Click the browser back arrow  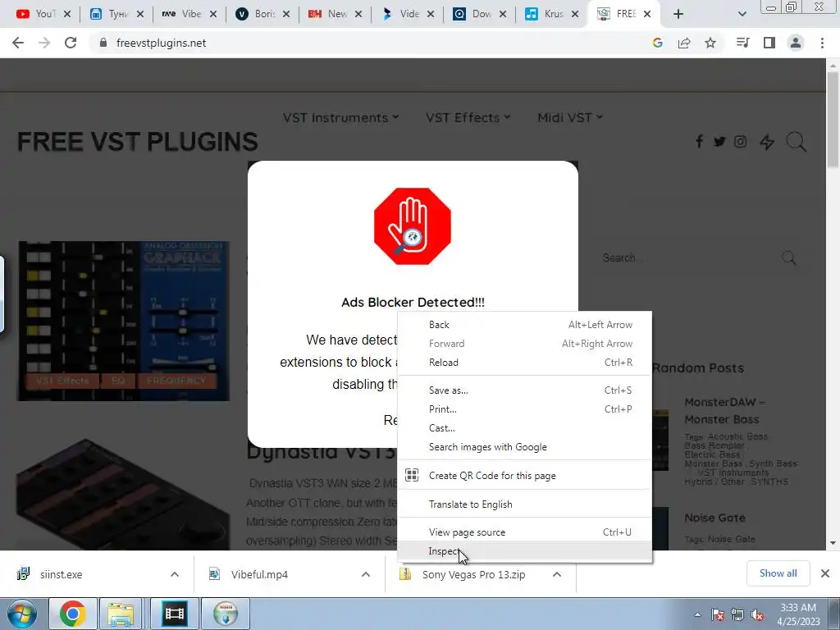point(18,43)
